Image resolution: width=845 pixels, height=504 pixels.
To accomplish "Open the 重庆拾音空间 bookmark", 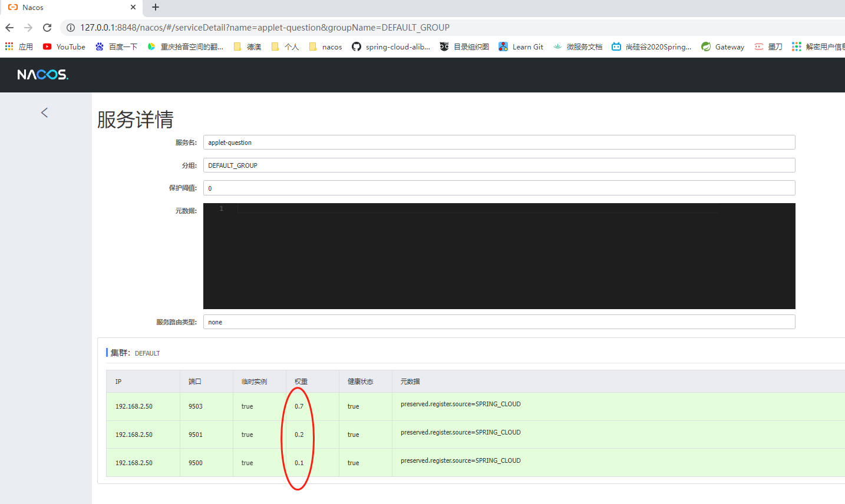I will coord(185,47).
